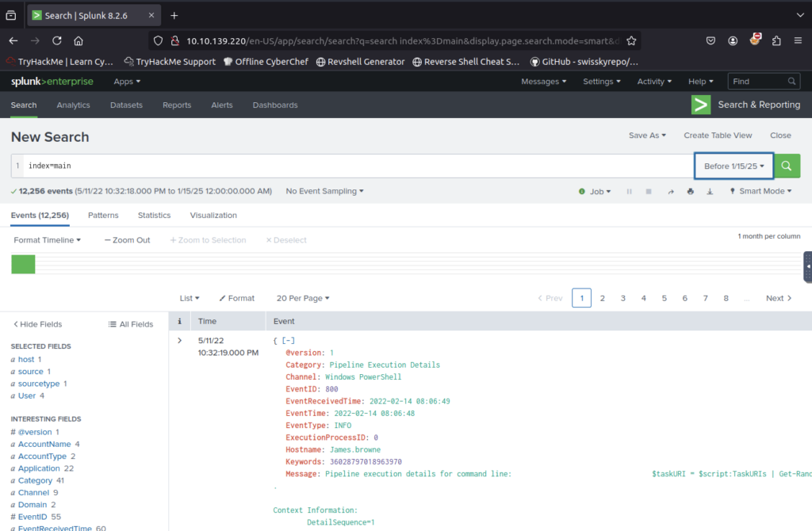Expand event row with chevron arrow
This screenshot has width=812, height=531.
click(180, 341)
